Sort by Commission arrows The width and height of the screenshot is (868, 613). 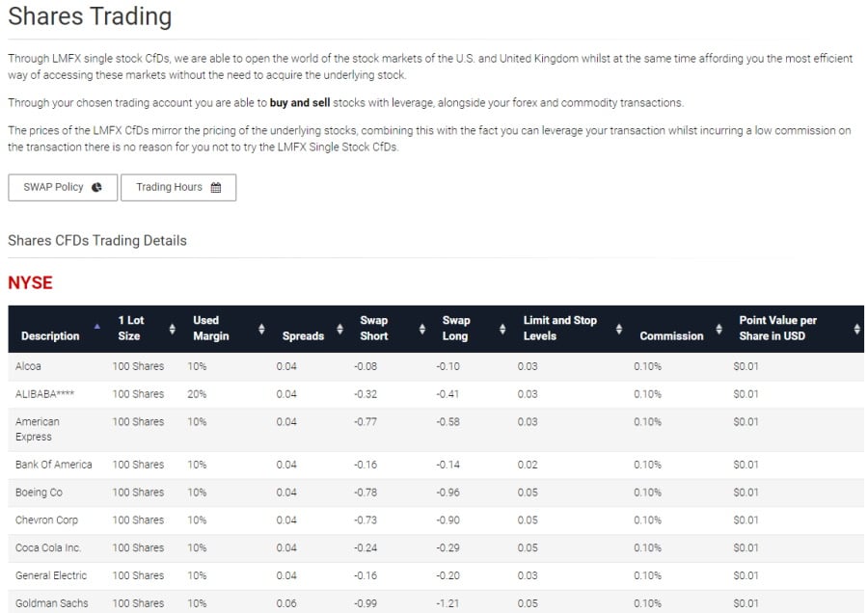click(x=719, y=329)
